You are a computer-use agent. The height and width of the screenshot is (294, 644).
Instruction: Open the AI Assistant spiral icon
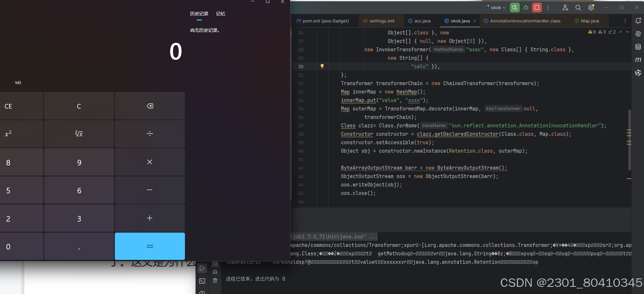point(638,34)
